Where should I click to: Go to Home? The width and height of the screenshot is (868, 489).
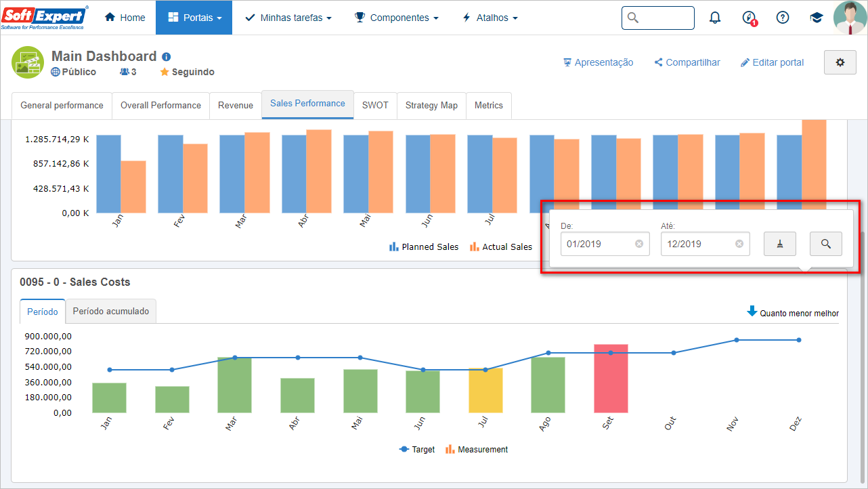[125, 18]
